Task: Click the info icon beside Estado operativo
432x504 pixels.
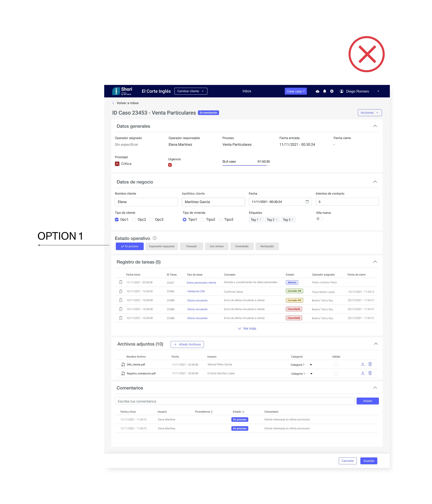Action: pyautogui.click(x=155, y=238)
